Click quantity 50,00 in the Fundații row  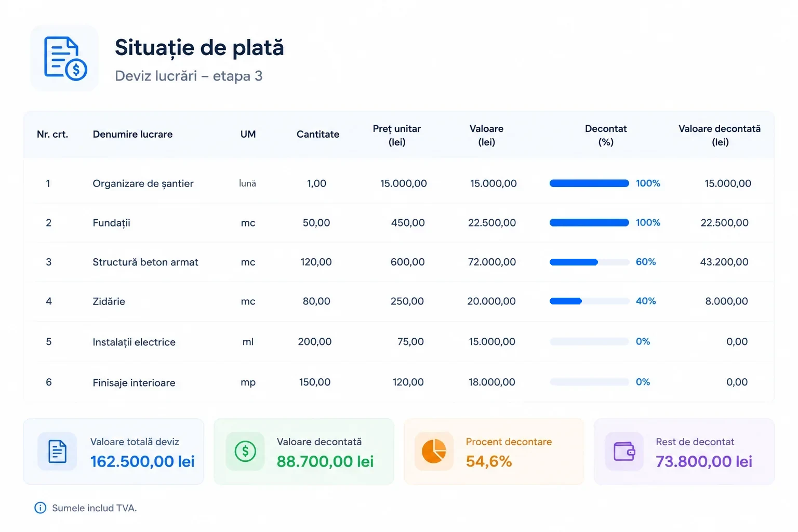[x=316, y=222]
